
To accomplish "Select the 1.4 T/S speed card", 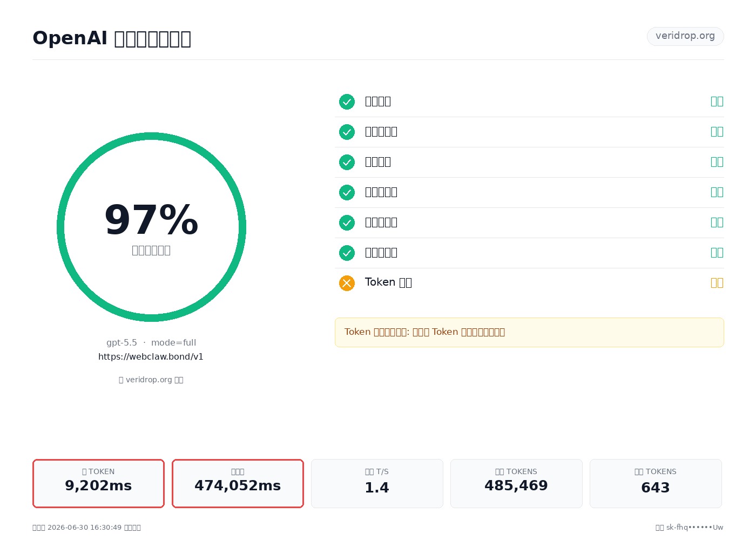I will click(377, 483).
